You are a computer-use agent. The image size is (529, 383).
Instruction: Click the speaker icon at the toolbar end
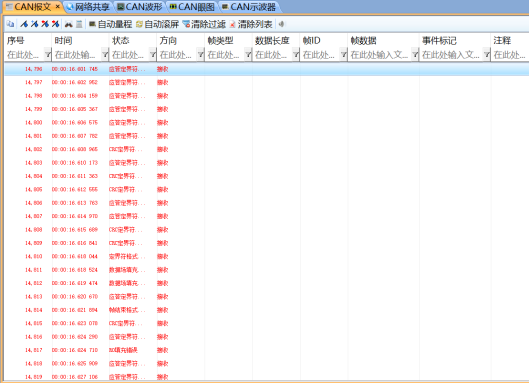[281, 24]
